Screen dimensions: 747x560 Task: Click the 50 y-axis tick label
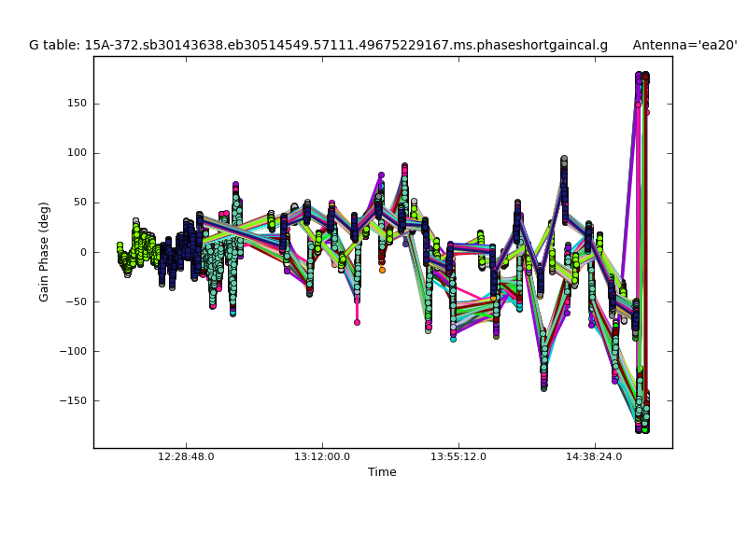(x=78, y=203)
